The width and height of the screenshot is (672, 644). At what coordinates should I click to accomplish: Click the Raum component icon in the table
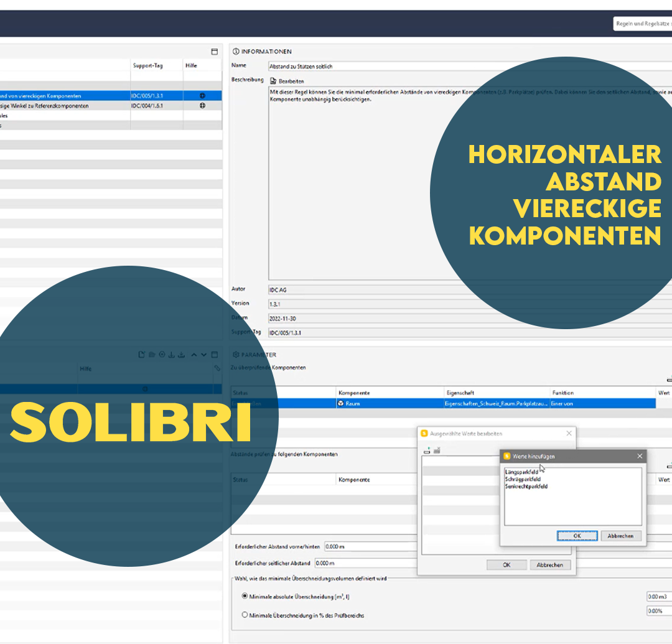tap(341, 403)
